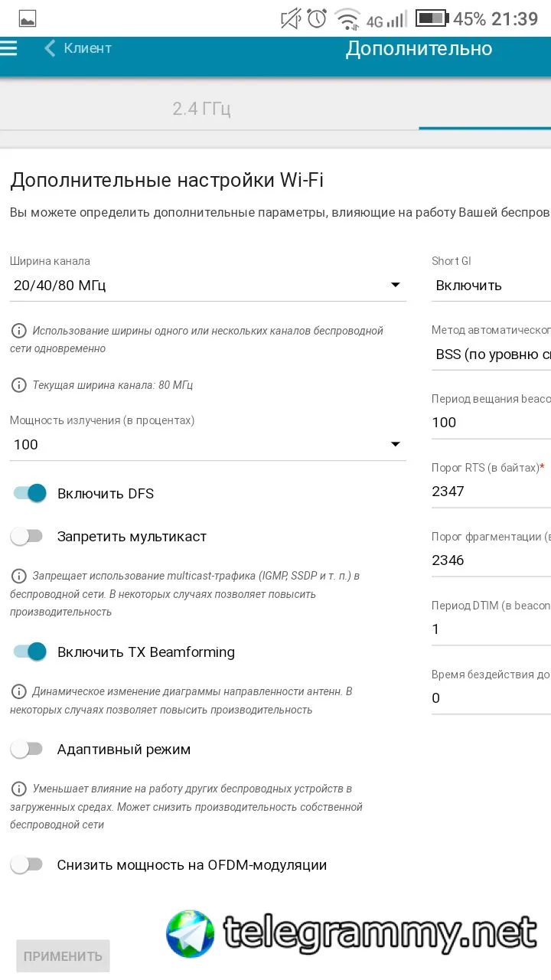Tap the back chevron next to Клиент
This screenshot has height=980, width=551.
[50, 48]
